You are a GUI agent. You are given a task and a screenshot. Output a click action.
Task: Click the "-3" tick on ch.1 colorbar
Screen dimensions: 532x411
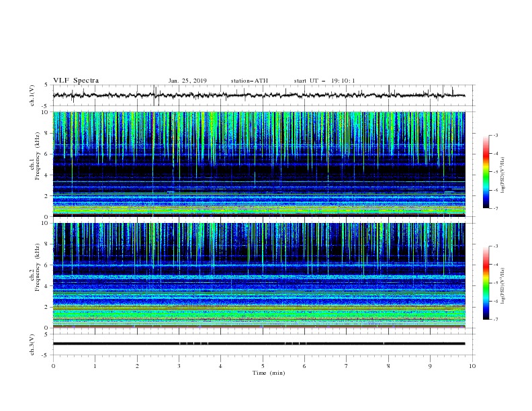tap(495, 135)
